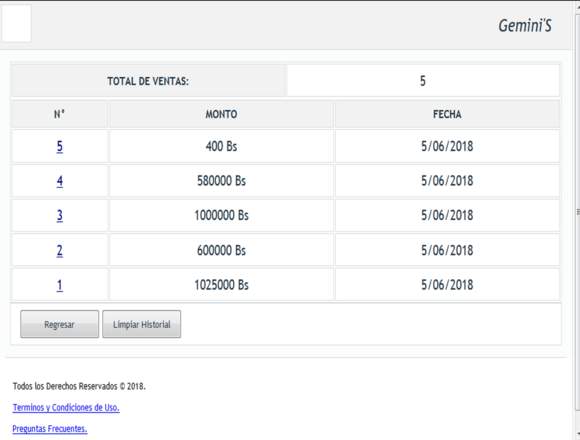The width and height of the screenshot is (580, 440).
Task: Select the FECHA column header
Action: [447, 114]
